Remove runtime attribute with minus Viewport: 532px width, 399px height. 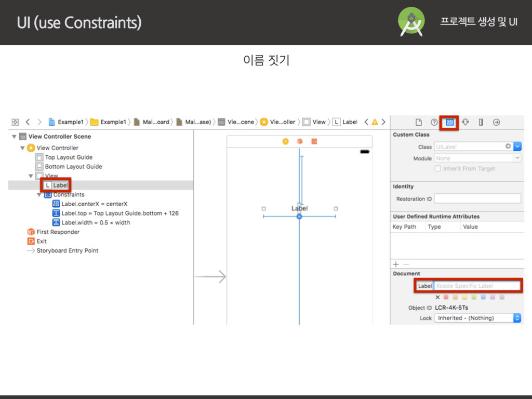406,264
